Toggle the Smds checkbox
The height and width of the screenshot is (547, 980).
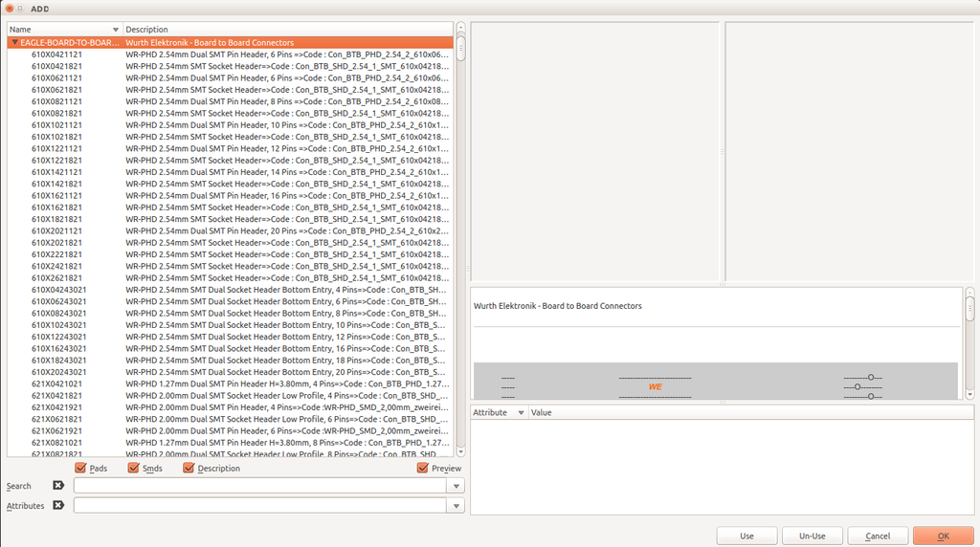(133, 468)
